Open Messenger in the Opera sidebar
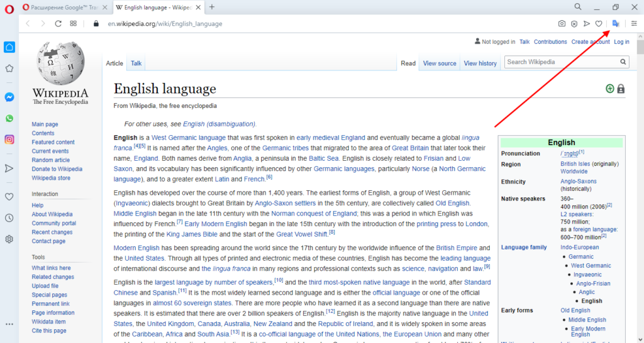 [9, 97]
